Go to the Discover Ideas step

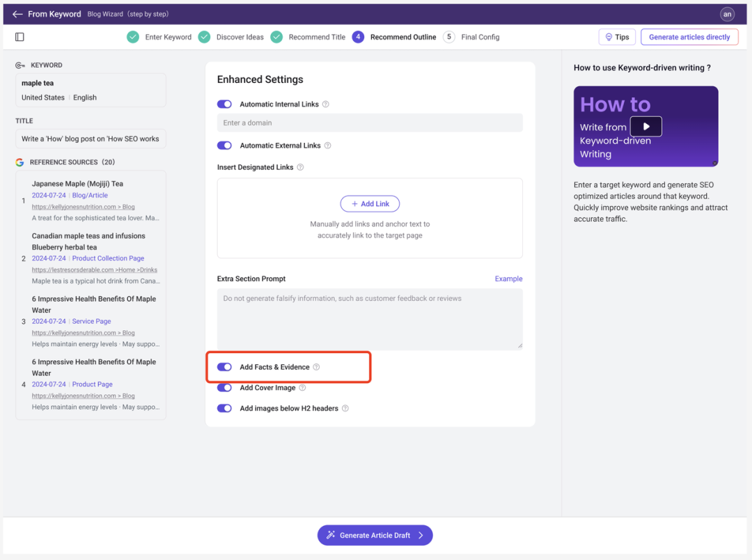240,37
